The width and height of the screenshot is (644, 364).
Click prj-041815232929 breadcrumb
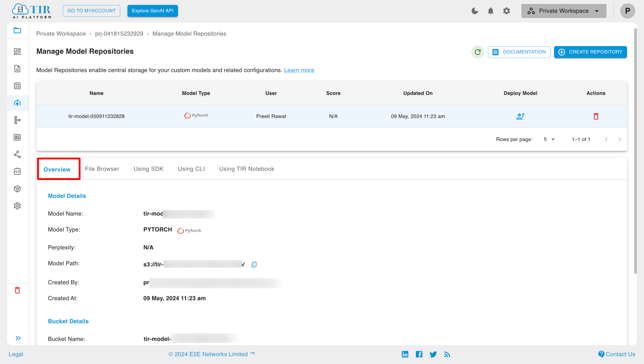click(119, 34)
